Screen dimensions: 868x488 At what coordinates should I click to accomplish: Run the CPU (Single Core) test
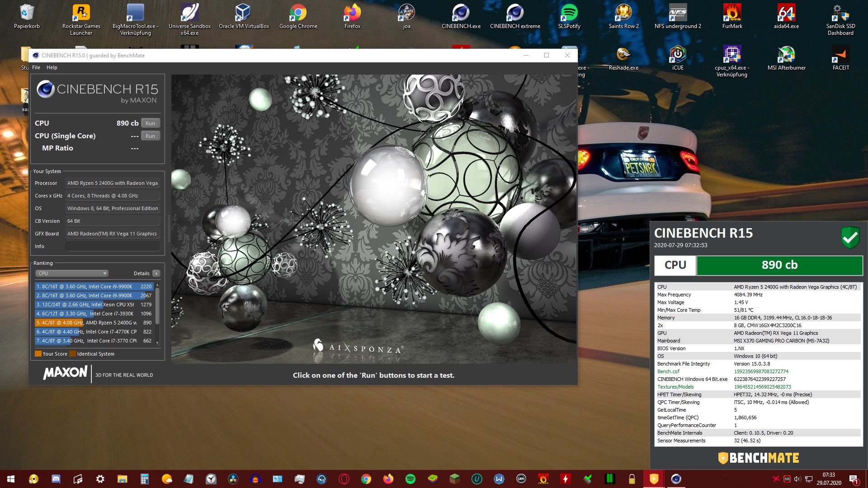click(x=150, y=136)
